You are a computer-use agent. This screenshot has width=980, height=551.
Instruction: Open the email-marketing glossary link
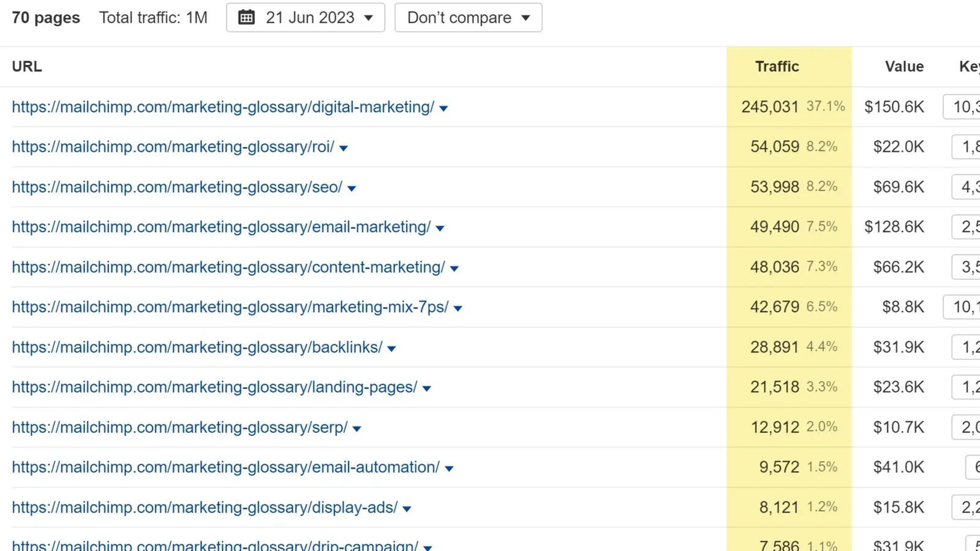pyautogui.click(x=221, y=227)
